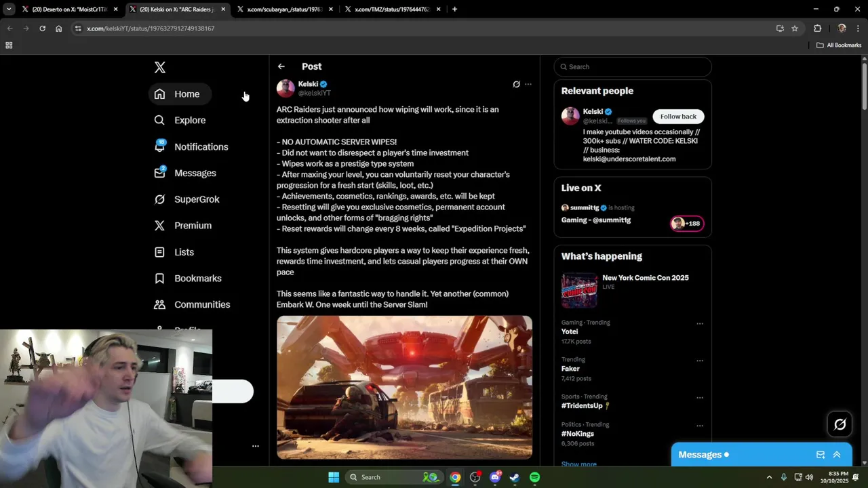The image size is (868, 488).
Task: Open Google Chrome from the taskbar
Action: tap(455, 477)
